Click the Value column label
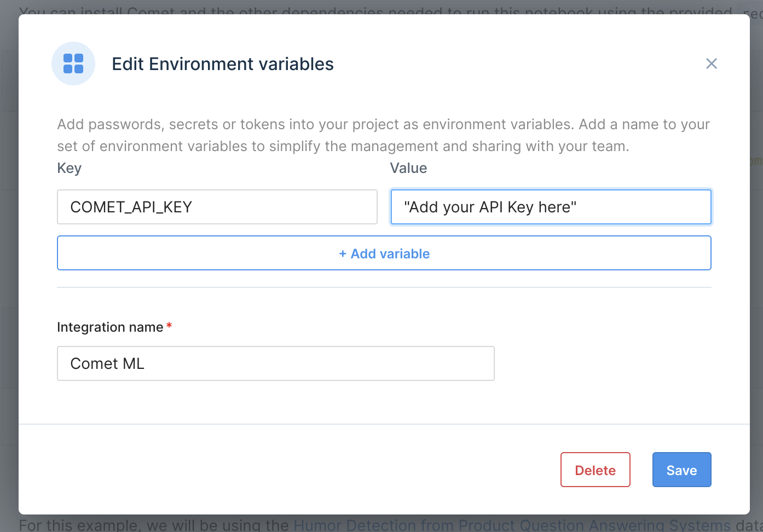Viewport: 763px width, 532px height. (408, 168)
